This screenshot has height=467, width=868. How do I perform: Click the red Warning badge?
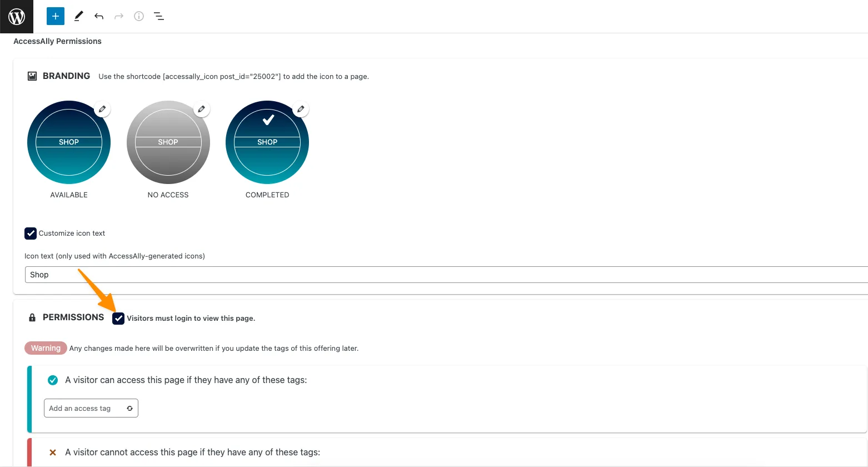click(46, 348)
